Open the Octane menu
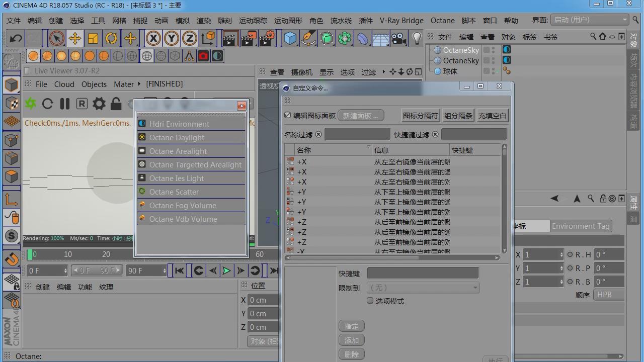644x362 pixels. point(443,21)
